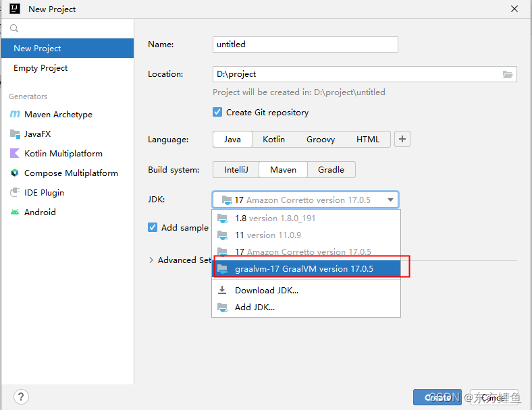The image size is (532, 410).
Task: Click the Name input field
Action: [305, 45]
